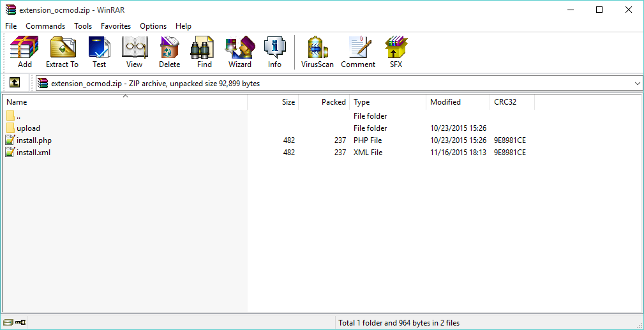Click install.xml packed value 237
This screenshot has width=644, height=330.
(x=340, y=153)
